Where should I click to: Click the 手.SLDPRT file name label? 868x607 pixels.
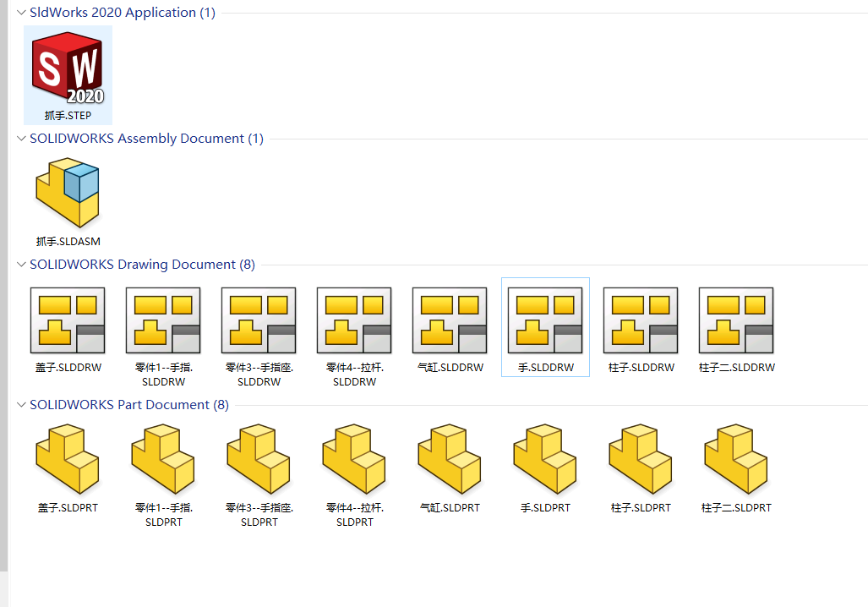click(546, 508)
